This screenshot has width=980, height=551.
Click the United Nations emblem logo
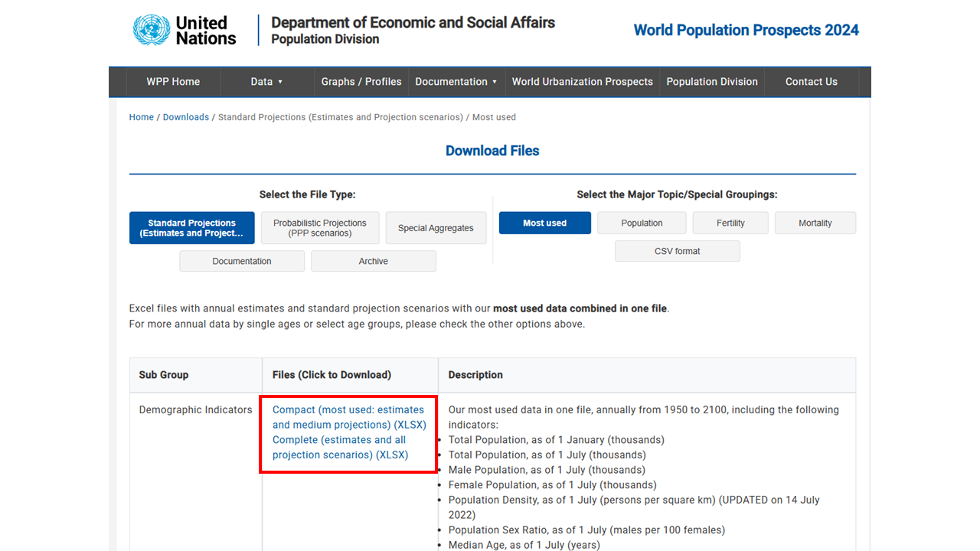click(x=152, y=30)
